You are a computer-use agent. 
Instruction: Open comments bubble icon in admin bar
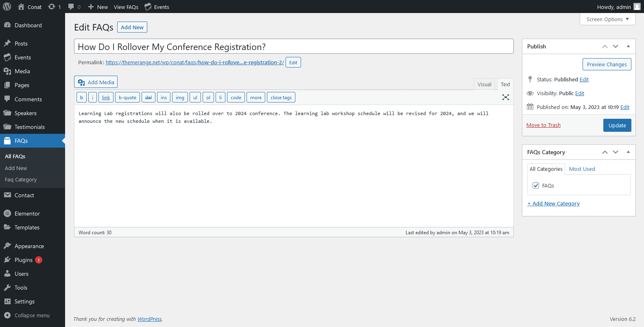pos(71,7)
